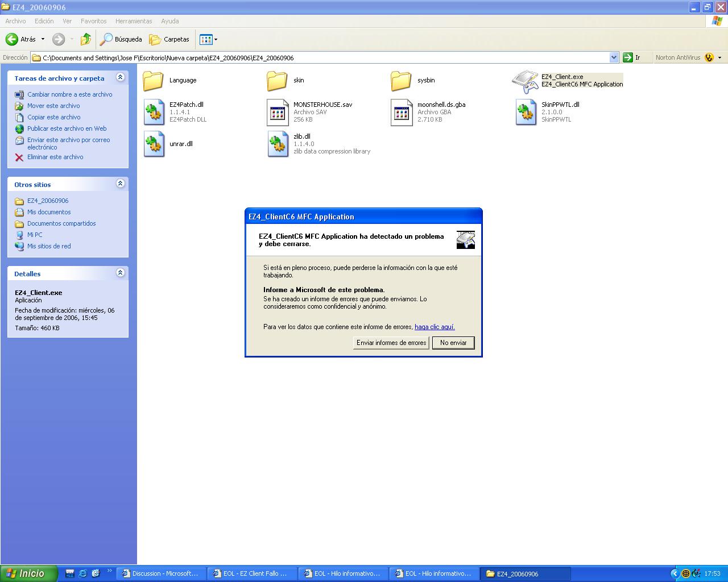Click the Ir go button
Screen dimensions: 728x582
632,57
